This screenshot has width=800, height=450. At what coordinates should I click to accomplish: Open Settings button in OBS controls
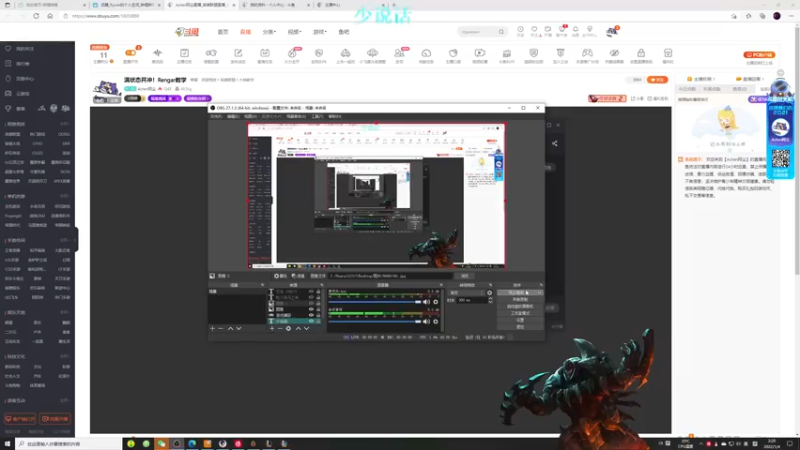(x=520, y=320)
